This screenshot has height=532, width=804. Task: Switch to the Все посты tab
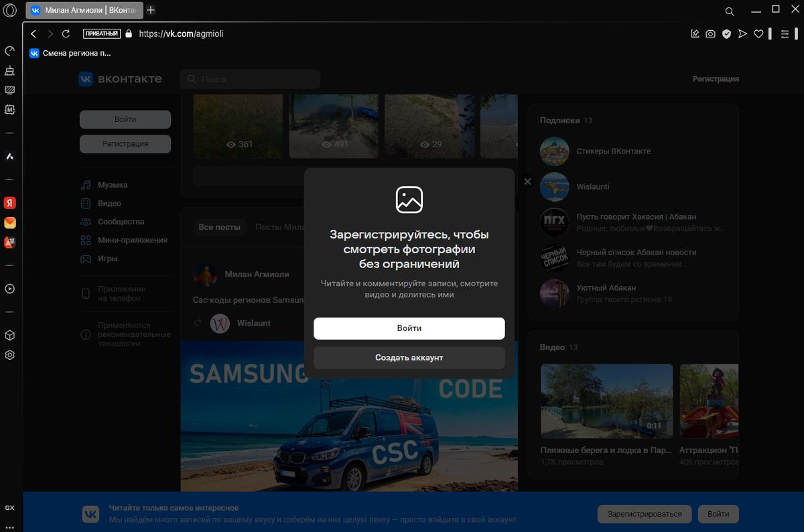click(x=219, y=227)
